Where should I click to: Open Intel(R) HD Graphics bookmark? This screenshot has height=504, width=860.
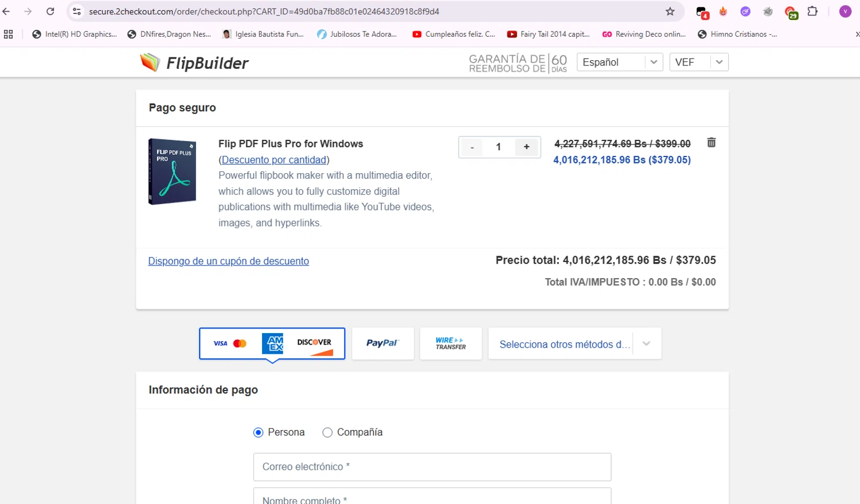[x=75, y=34]
